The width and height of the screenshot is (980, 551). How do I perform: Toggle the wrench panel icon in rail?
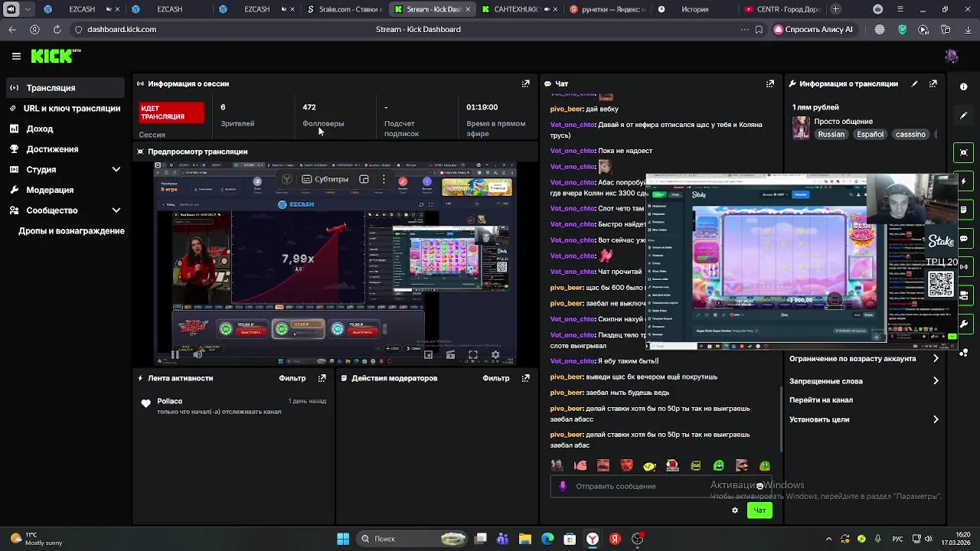(x=964, y=324)
